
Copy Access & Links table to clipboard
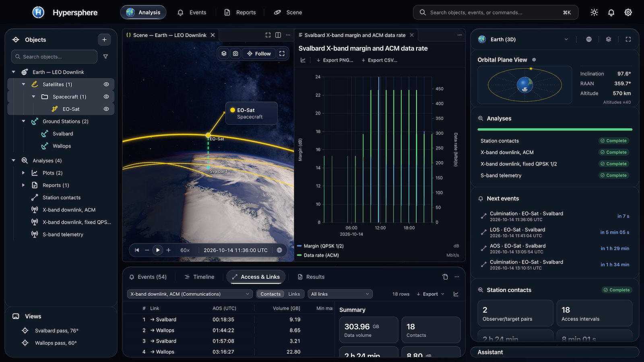click(x=445, y=277)
